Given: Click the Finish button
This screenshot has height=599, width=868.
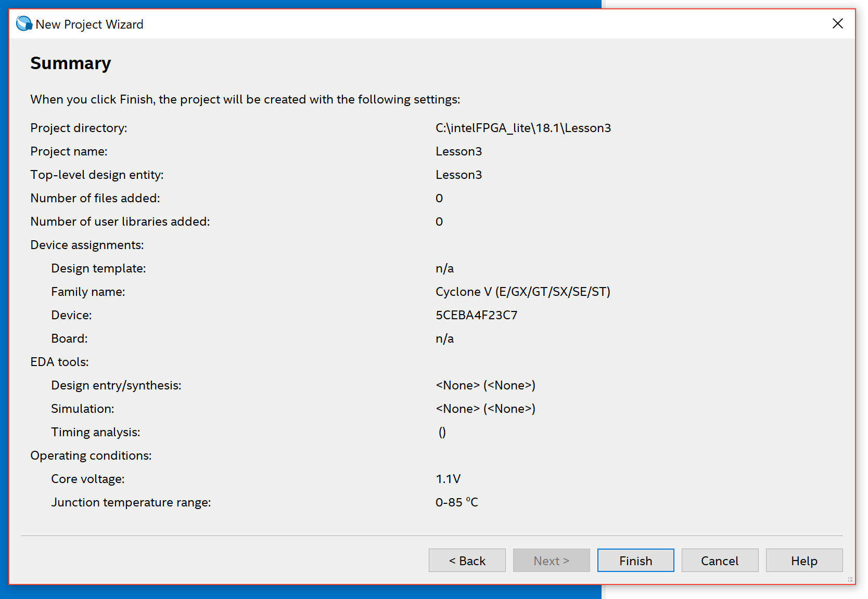Looking at the screenshot, I should pos(635,561).
